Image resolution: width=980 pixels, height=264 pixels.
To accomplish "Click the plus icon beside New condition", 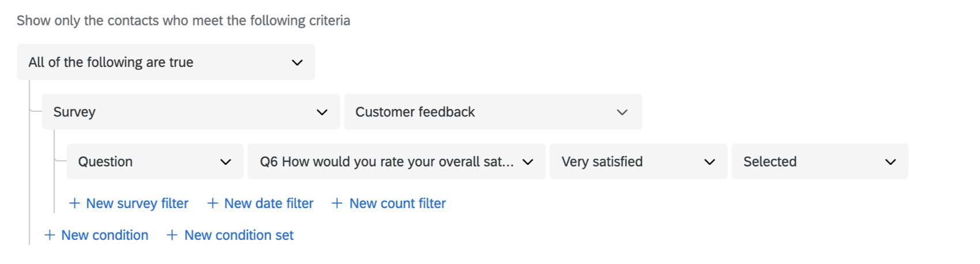I will click(x=50, y=235).
